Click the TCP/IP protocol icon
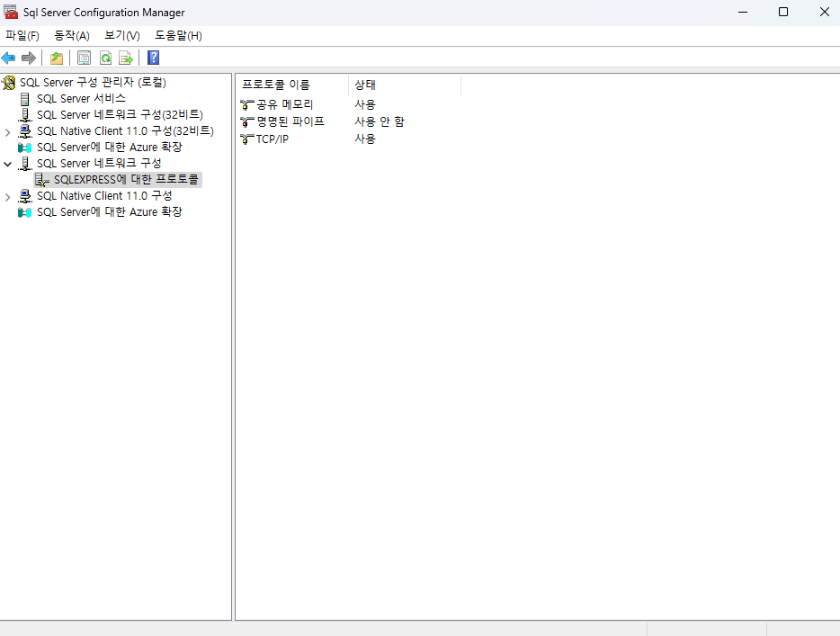 pos(247,139)
